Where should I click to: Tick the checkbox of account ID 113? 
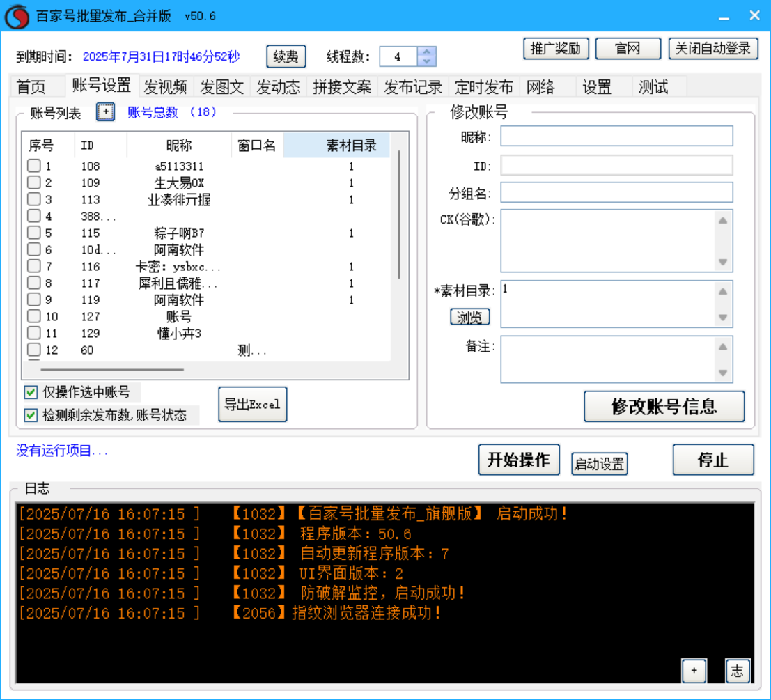click(34, 199)
